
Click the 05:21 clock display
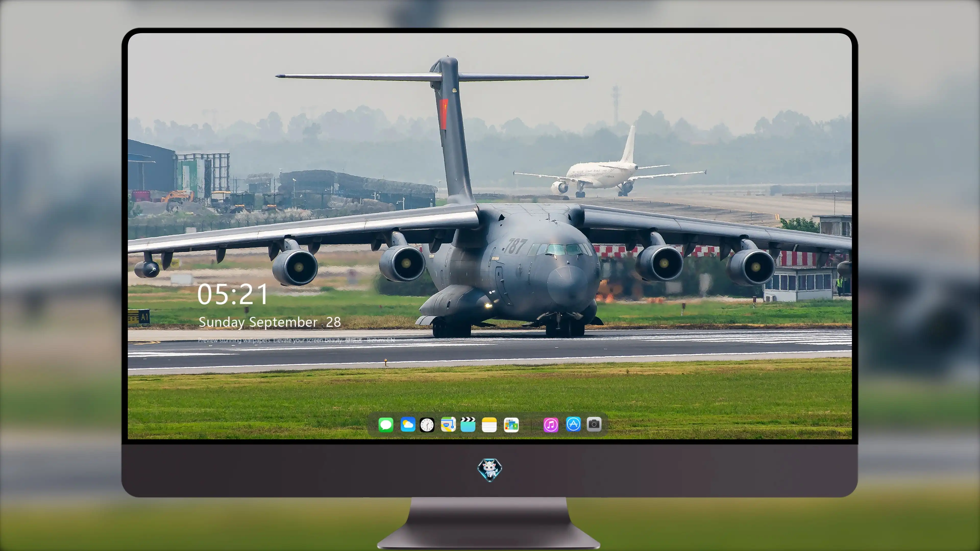click(232, 294)
